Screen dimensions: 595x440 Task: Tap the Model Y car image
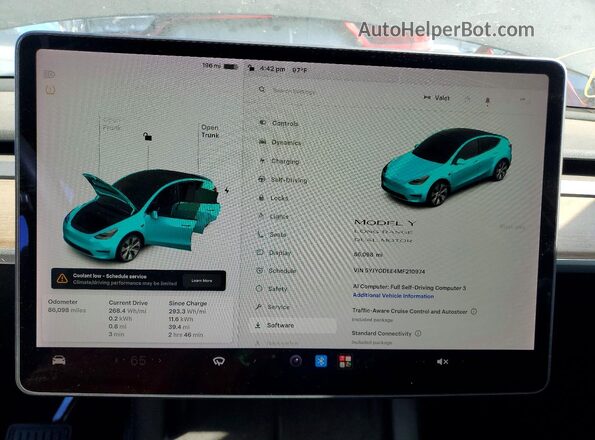(447, 167)
